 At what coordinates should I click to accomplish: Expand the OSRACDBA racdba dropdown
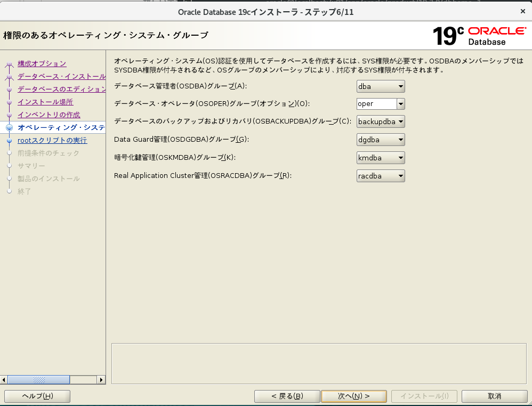381,176
